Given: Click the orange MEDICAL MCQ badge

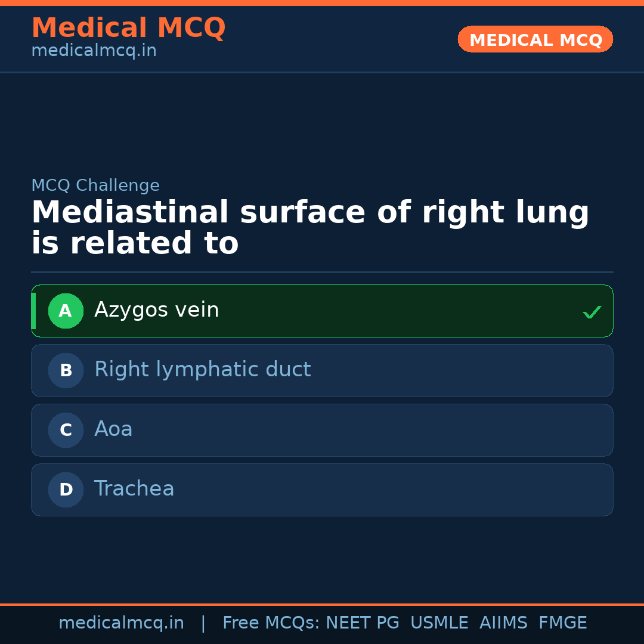Looking at the screenshot, I should 535,39.
